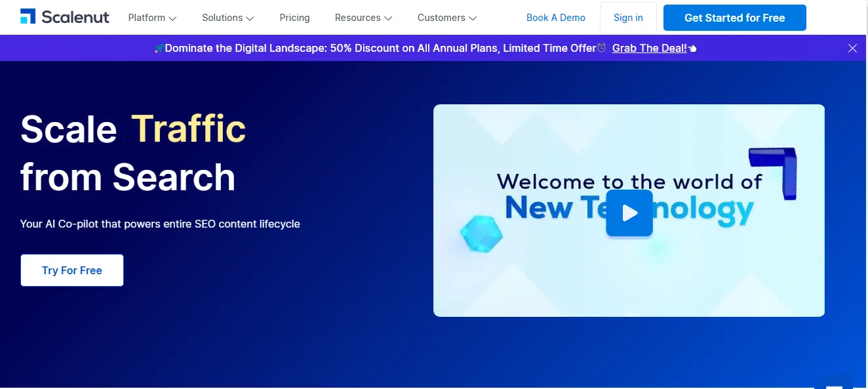Click the Scalenut logo
The width and height of the screenshot is (868, 389).
[65, 17]
